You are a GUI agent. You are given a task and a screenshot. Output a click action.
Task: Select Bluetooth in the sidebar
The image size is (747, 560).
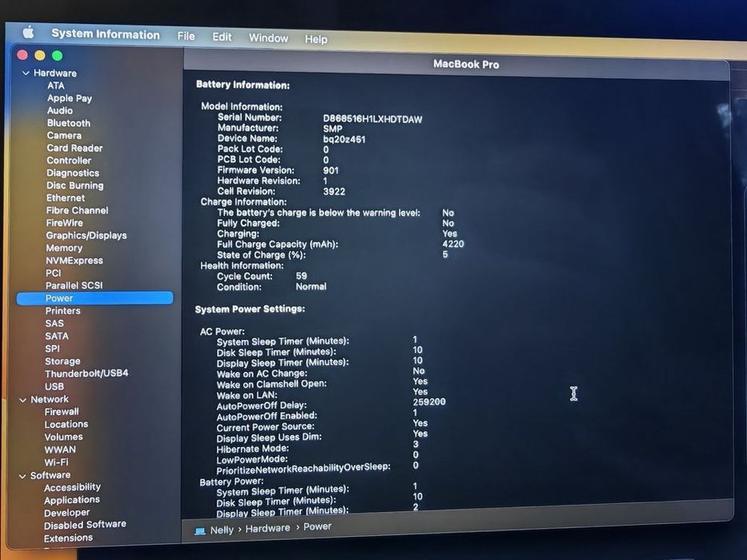69,123
